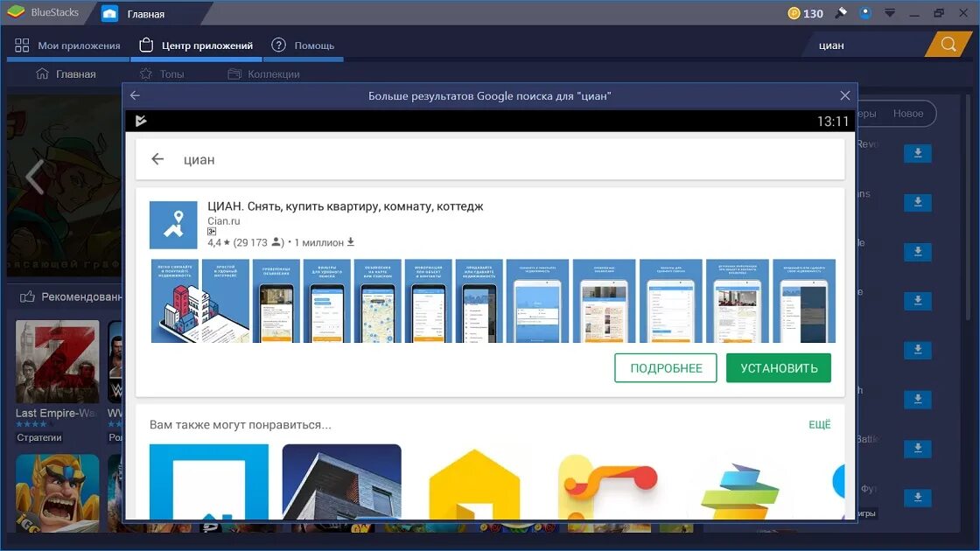This screenshot has height=551, width=980.
Task: Open the colorful stacked layers app
Action: coord(740,491)
